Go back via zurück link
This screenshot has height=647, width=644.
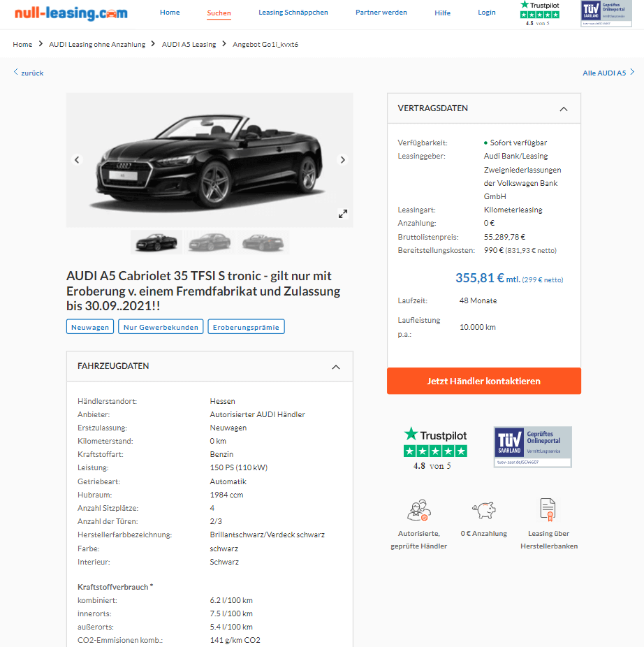click(x=29, y=73)
